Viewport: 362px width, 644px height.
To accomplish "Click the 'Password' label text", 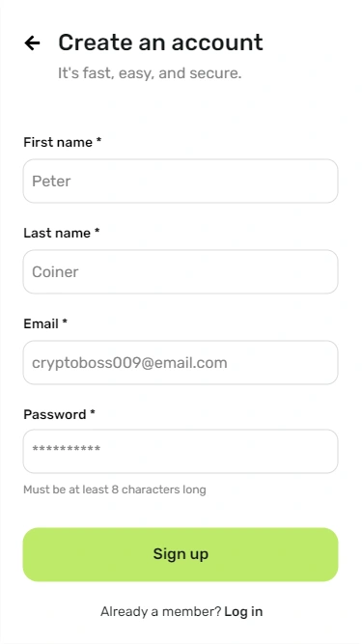I will [x=55, y=414].
